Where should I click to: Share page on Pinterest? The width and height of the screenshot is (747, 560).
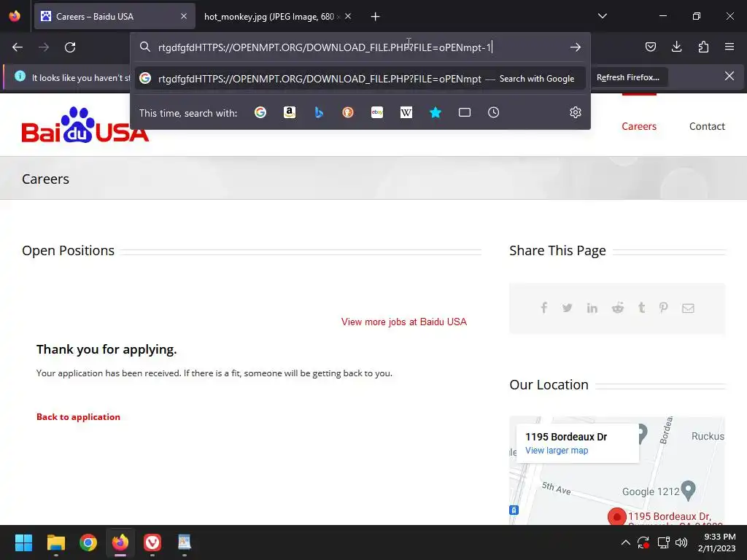point(663,308)
